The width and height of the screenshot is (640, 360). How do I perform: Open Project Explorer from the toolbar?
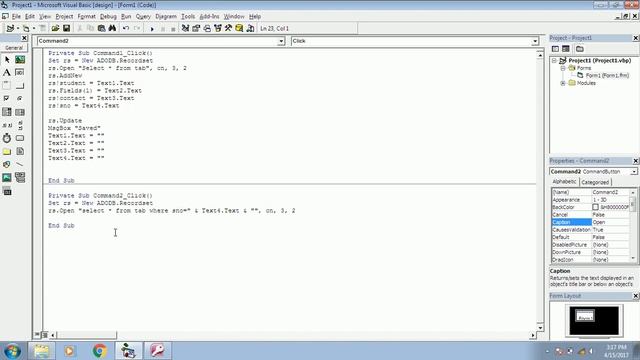[x=185, y=28]
